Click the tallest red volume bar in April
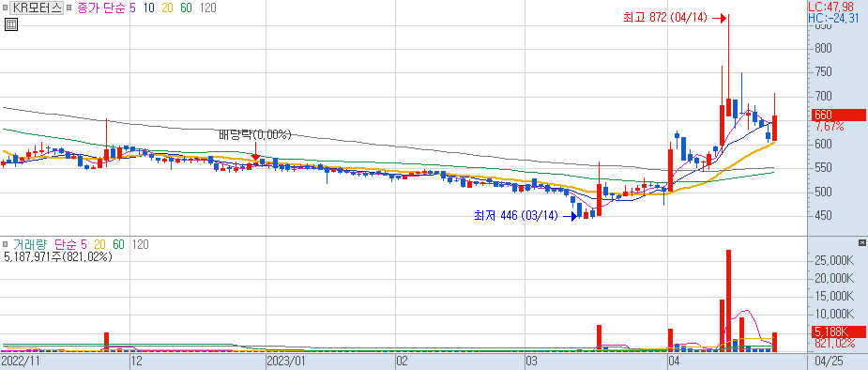The height and width of the screenshot is (370, 868). (728, 301)
